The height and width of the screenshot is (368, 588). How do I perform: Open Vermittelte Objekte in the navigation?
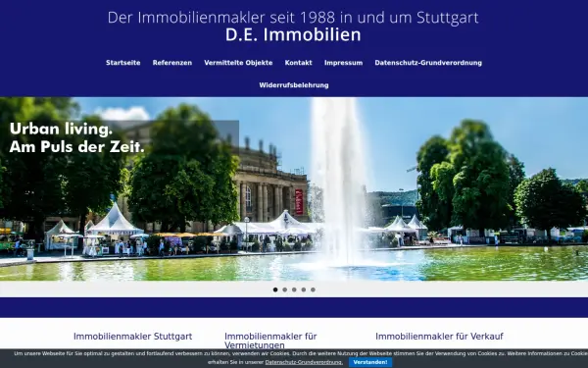click(x=238, y=63)
